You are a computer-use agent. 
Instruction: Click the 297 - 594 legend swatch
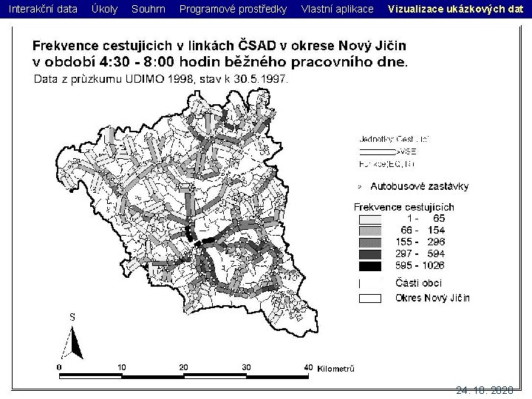(x=370, y=254)
